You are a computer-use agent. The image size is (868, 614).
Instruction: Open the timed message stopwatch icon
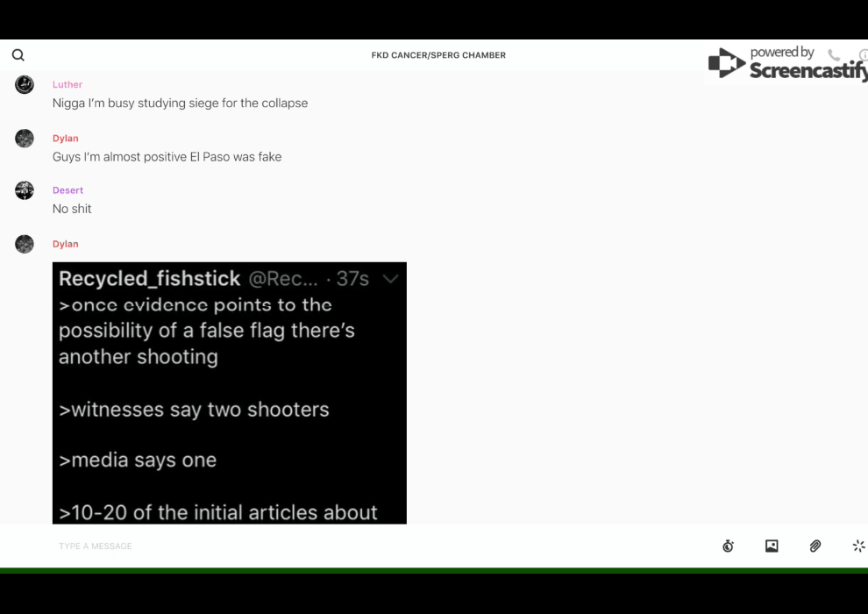coord(728,546)
